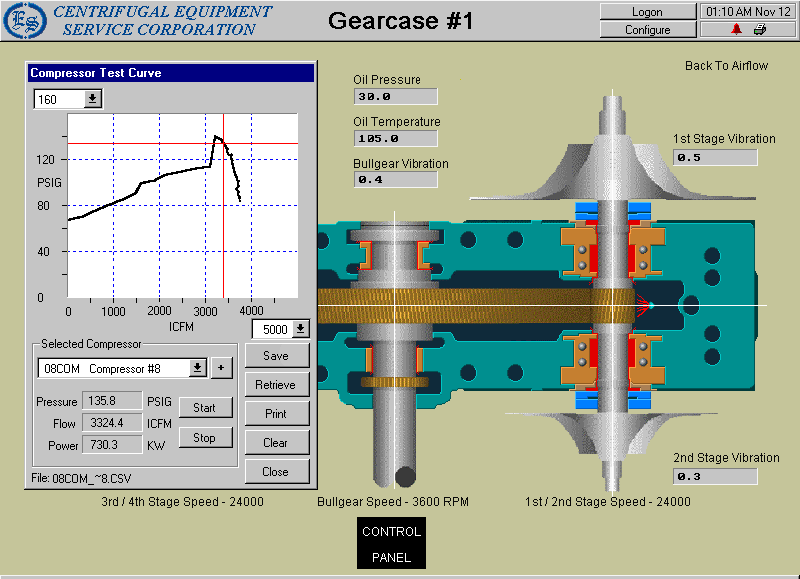Click the ICFM axis label under the chart
The height and width of the screenshot is (579, 800).
[181, 327]
